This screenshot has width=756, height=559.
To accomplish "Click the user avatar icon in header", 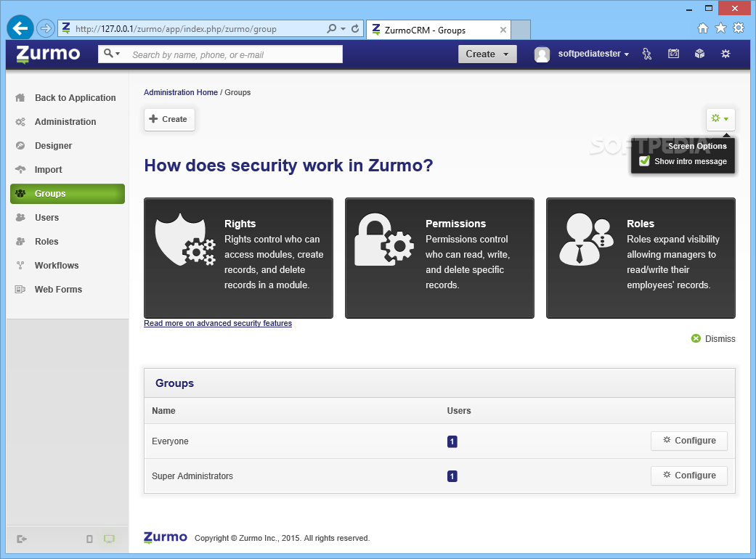I will [x=542, y=54].
